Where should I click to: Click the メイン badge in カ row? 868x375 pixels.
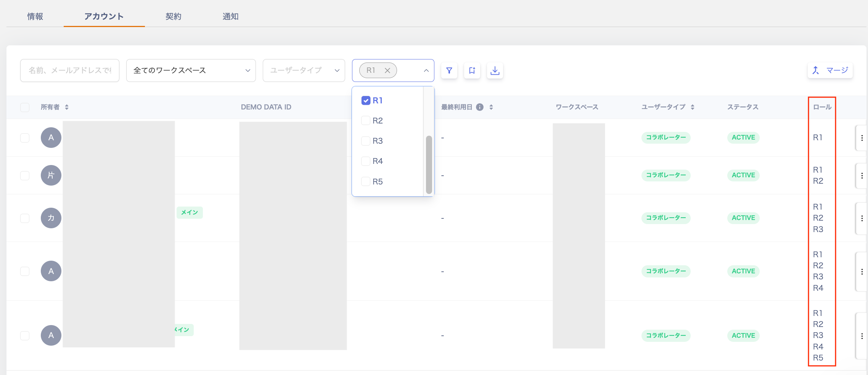[x=190, y=212]
